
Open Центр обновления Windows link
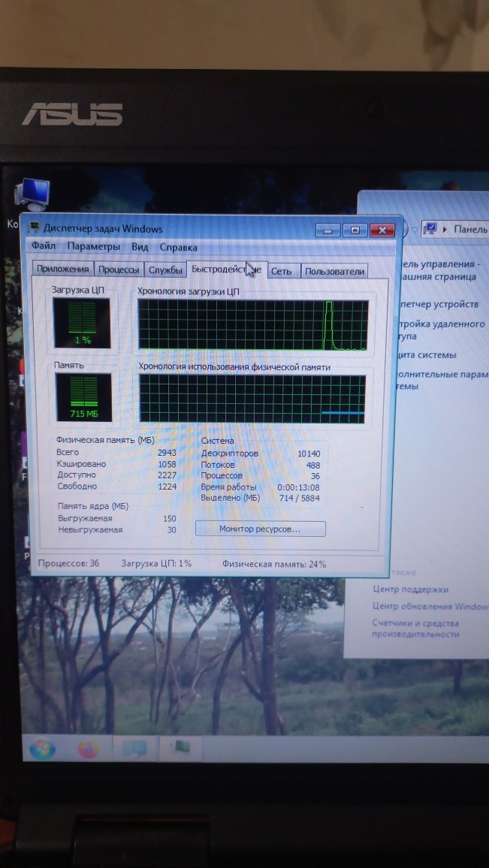430,606
